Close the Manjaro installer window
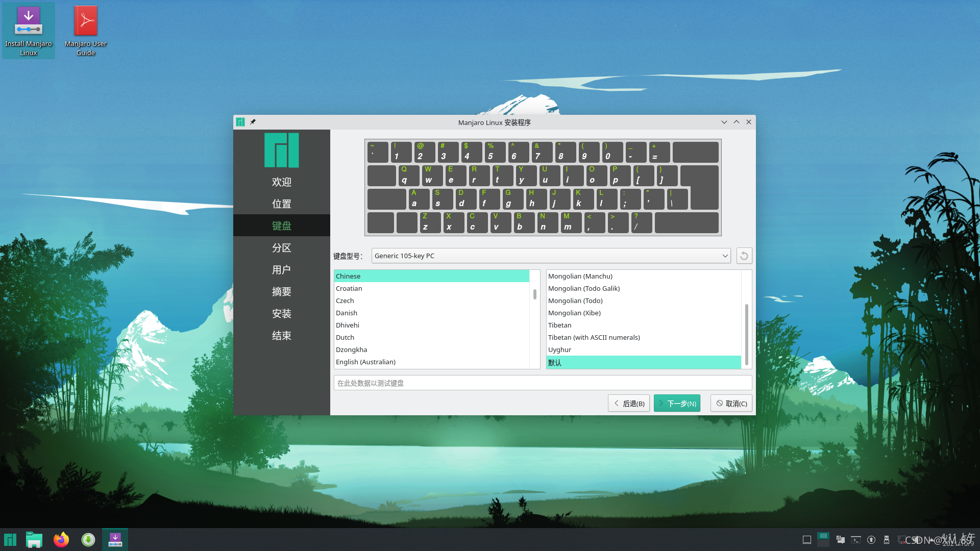 [x=749, y=122]
